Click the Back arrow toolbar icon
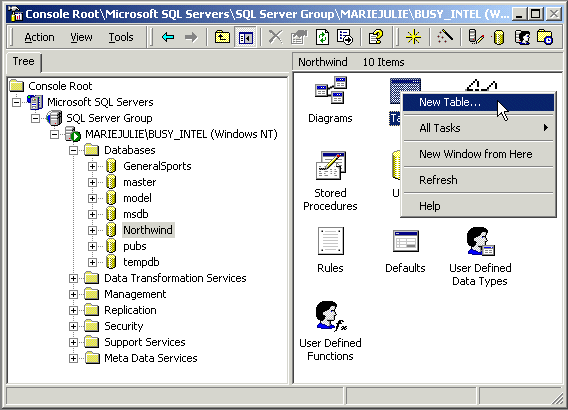Screen dimensions: 568x410 click(x=168, y=37)
